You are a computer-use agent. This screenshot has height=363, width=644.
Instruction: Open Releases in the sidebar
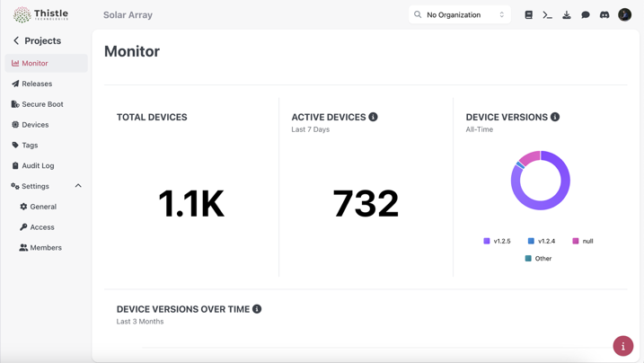tap(37, 84)
